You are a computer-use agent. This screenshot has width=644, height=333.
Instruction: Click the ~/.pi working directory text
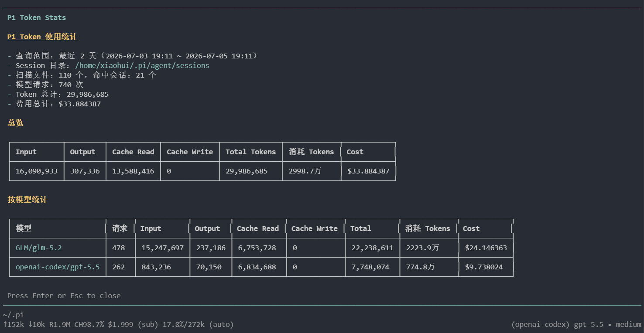coord(14,315)
